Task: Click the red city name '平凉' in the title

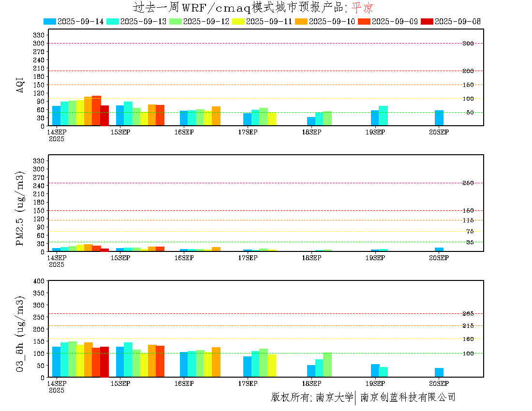Action: [x=362, y=7]
